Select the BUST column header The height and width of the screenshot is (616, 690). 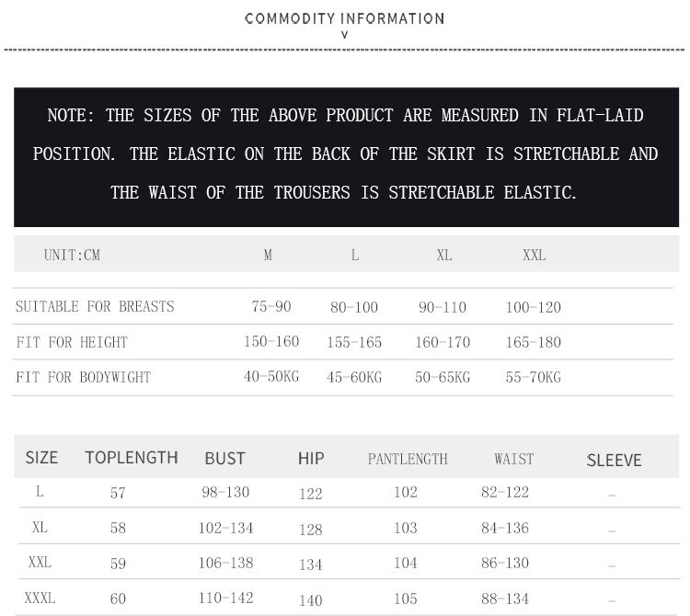224,458
